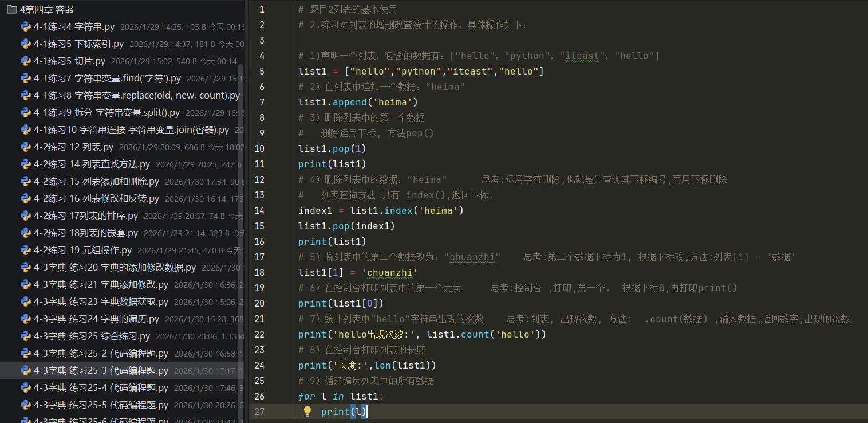Click Python icon beside 4-1练习8 字符串变量.replace file
Image resolution: width=868 pixels, height=423 pixels.
pyautogui.click(x=25, y=95)
